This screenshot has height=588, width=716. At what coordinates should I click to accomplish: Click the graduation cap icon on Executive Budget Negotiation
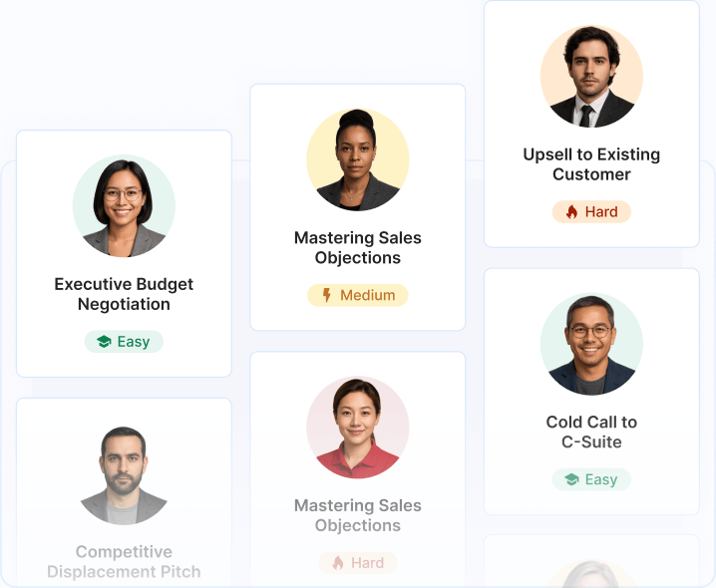pyautogui.click(x=104, y=342)
